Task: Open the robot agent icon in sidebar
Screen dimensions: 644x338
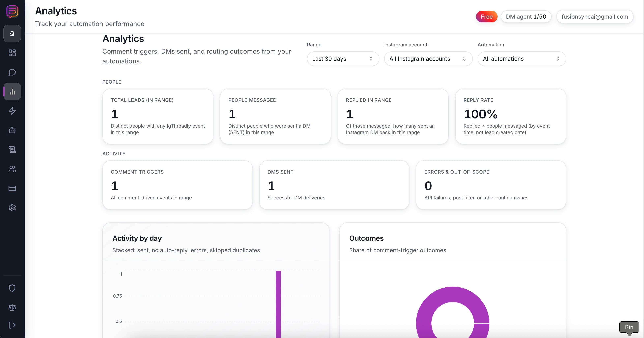Action: (x=12, y=130)
